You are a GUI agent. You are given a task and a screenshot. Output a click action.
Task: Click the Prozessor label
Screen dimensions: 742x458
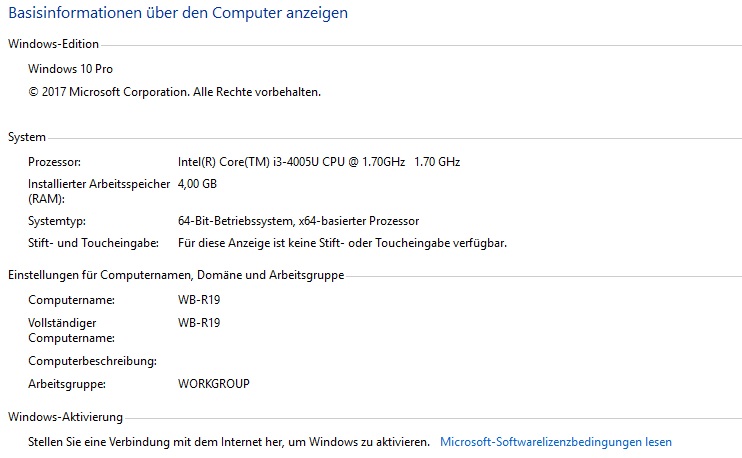tap(54, 161)
